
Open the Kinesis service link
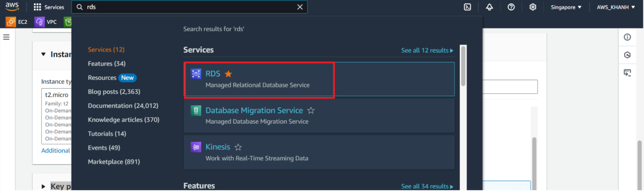click(218, 147)
